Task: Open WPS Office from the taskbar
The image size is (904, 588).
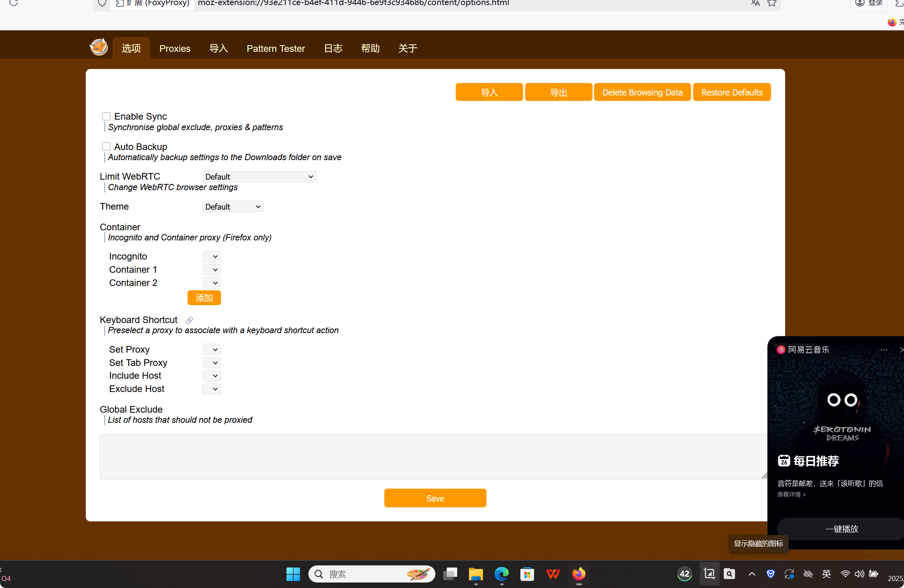Action: (553, 574)
